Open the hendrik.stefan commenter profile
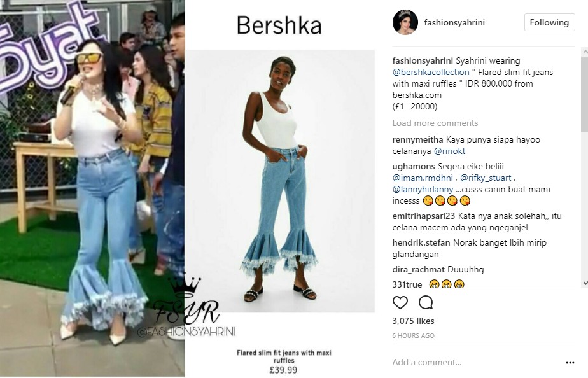Screen dimensions: 588x378 coord(421,242)
